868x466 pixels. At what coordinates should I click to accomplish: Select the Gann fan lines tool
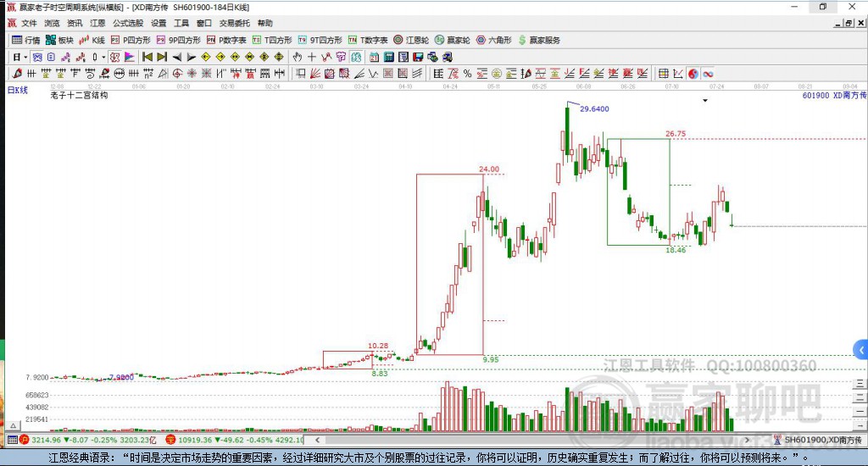315,74
